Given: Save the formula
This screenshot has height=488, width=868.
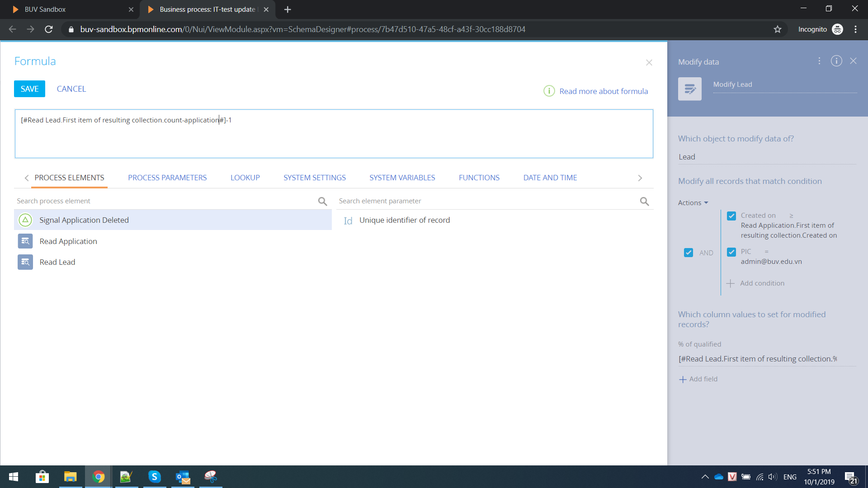Looking at the screenshot, I should coord(29,89).
